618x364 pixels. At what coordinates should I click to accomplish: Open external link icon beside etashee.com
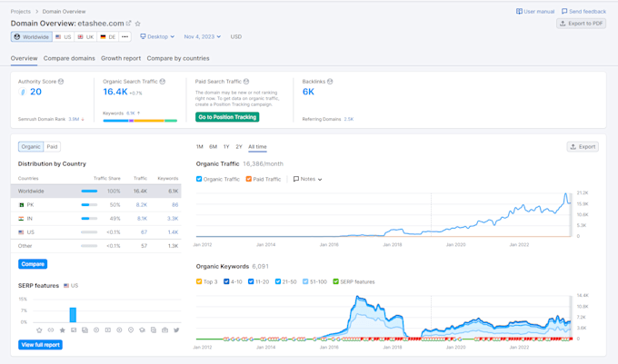(x=128, y=24)
